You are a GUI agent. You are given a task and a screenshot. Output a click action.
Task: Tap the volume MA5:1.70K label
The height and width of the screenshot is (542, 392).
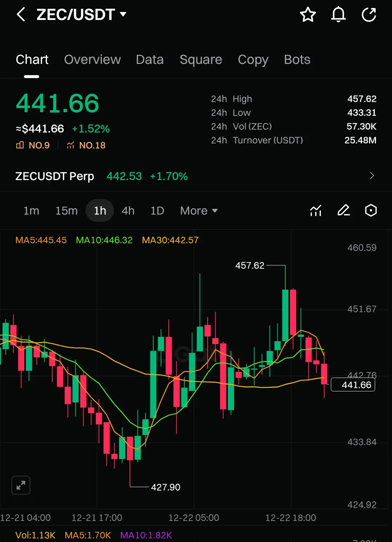click(88, 535)
